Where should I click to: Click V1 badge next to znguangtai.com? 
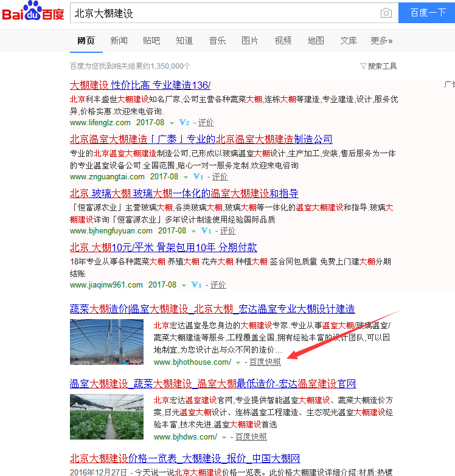pyautogui.click(x=198, y=177)
